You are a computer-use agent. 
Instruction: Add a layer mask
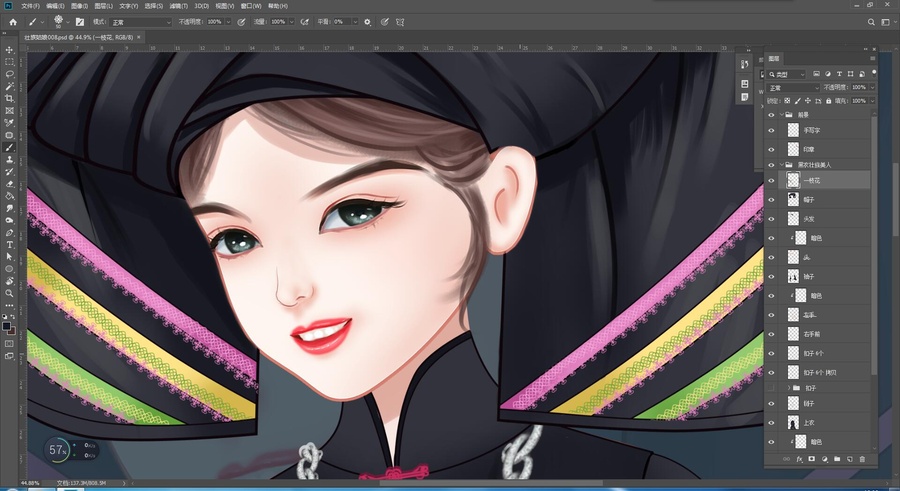coord(812,459)
